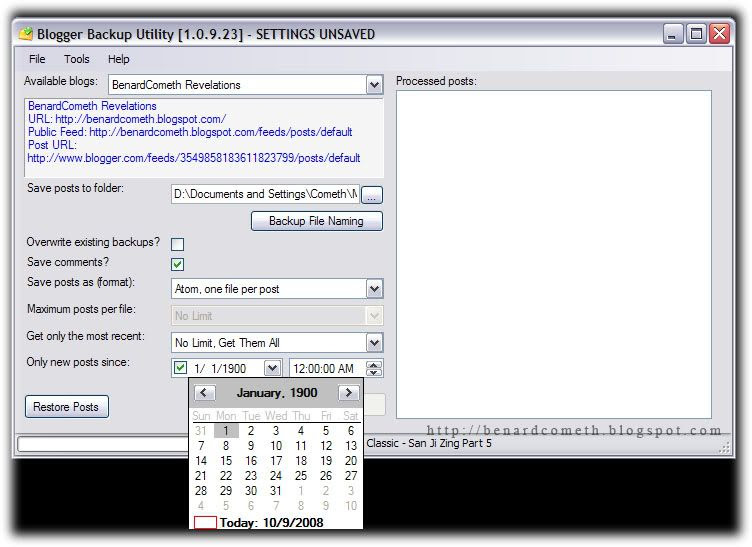Click status text 'Classic - San Ji Zing Part 5'
Viewport: 752px width, 547px height.
429,443
